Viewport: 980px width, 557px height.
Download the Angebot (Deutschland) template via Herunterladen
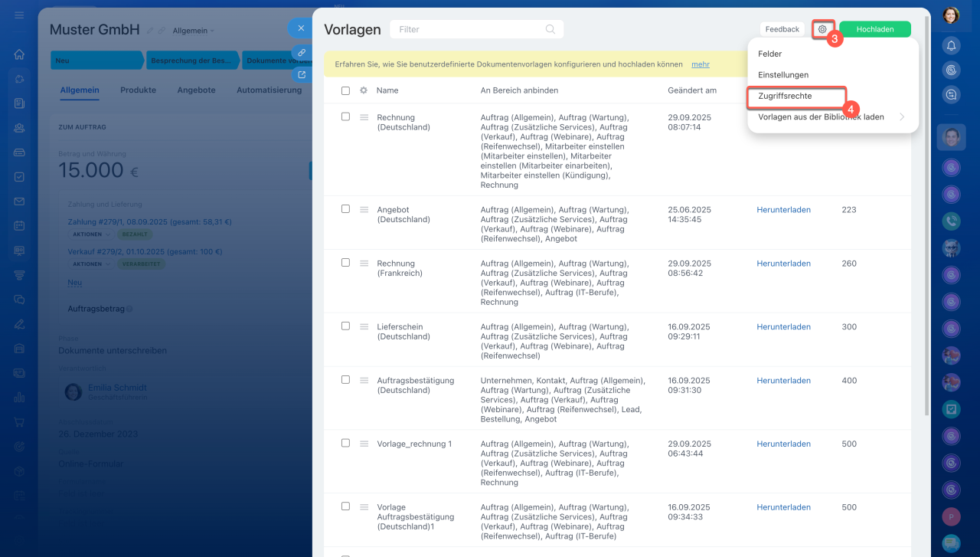pos(783,210)
